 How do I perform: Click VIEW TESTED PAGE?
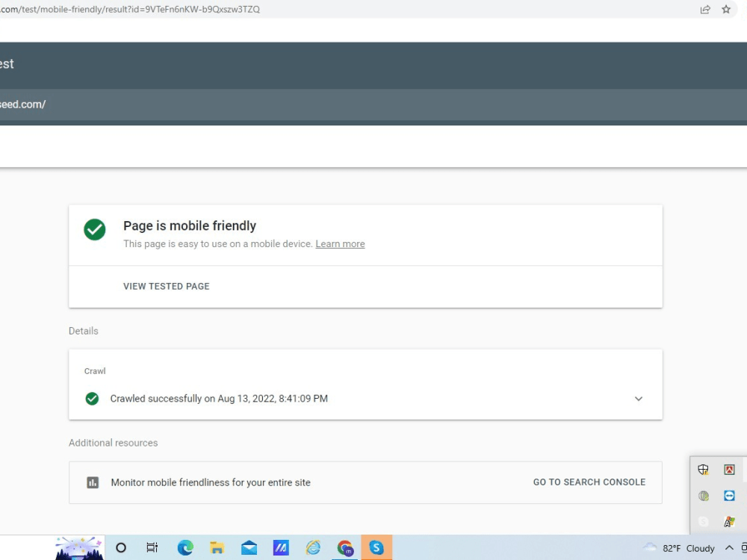[x=167, y=286]
